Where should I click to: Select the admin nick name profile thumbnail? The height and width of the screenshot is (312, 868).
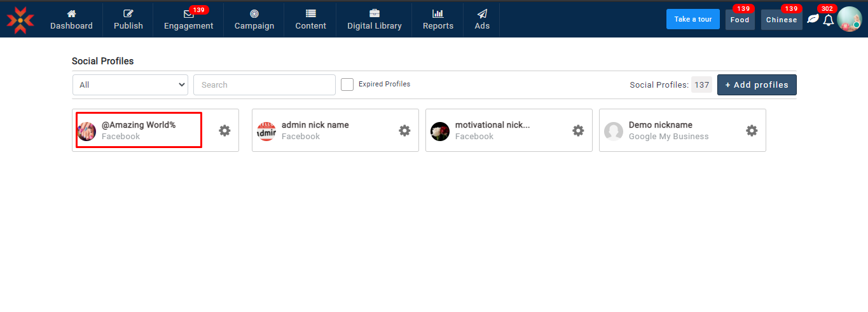266,132
